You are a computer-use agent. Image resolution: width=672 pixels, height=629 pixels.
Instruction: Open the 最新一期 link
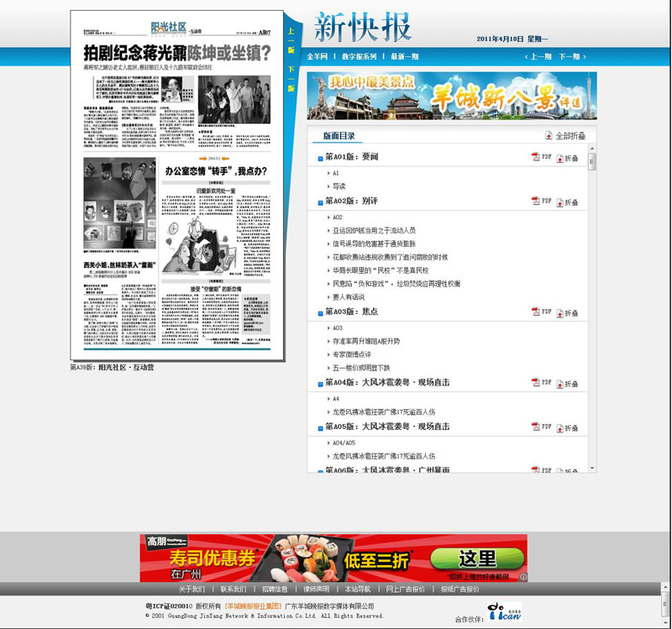(x=405, y=56)
